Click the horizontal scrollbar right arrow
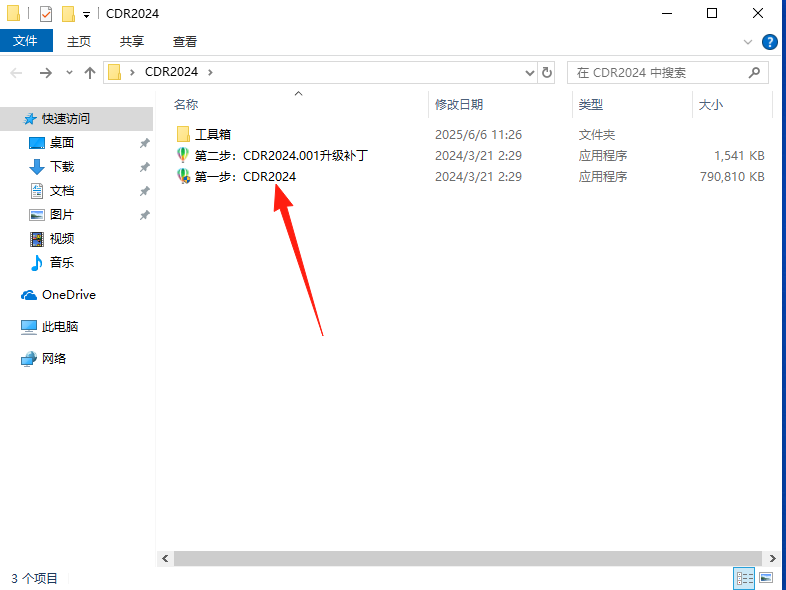This screenshot has width=786, height=590. coord(772,558)
